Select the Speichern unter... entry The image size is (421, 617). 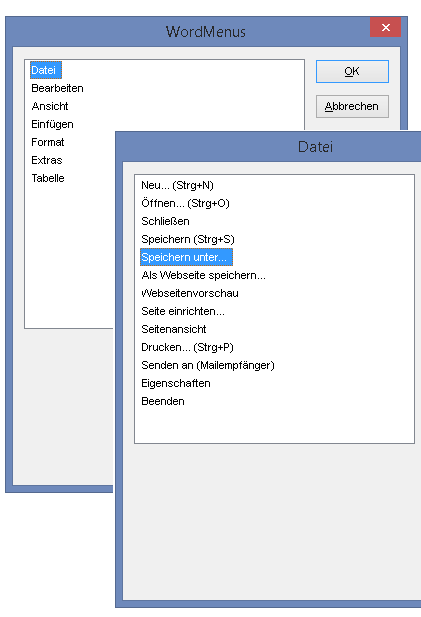186,257
